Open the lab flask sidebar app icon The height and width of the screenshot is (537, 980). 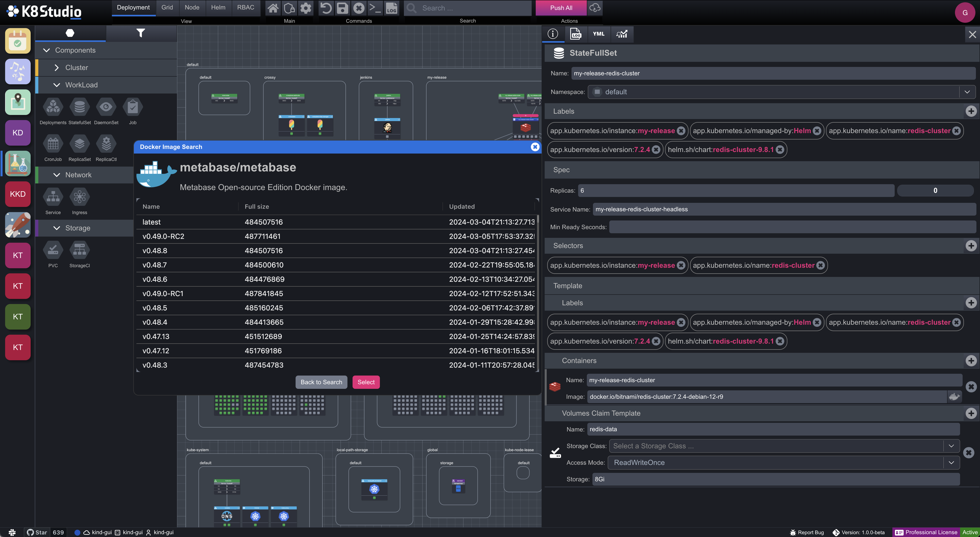point(17,163)
